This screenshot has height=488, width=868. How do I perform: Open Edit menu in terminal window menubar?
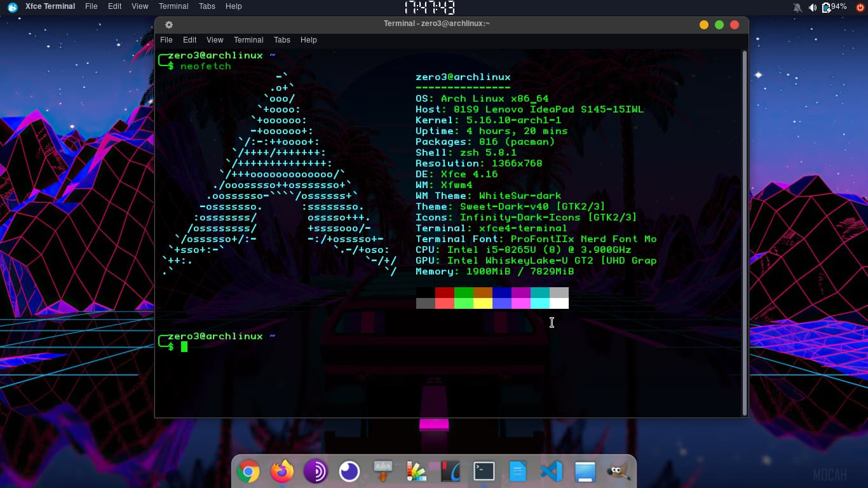[189, 40]
